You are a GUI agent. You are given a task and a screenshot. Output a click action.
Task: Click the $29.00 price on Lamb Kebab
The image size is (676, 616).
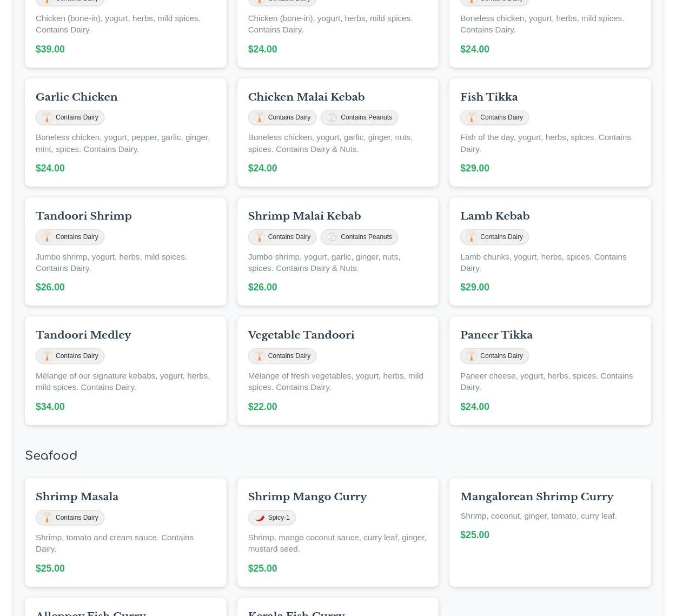474,287
